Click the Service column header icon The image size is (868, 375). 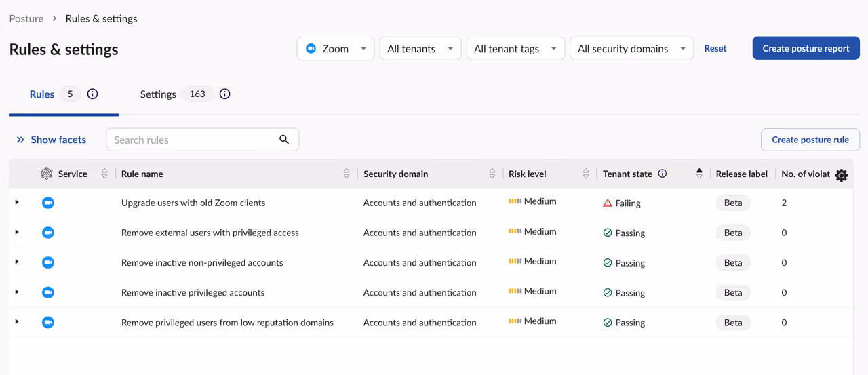point(46,174)
